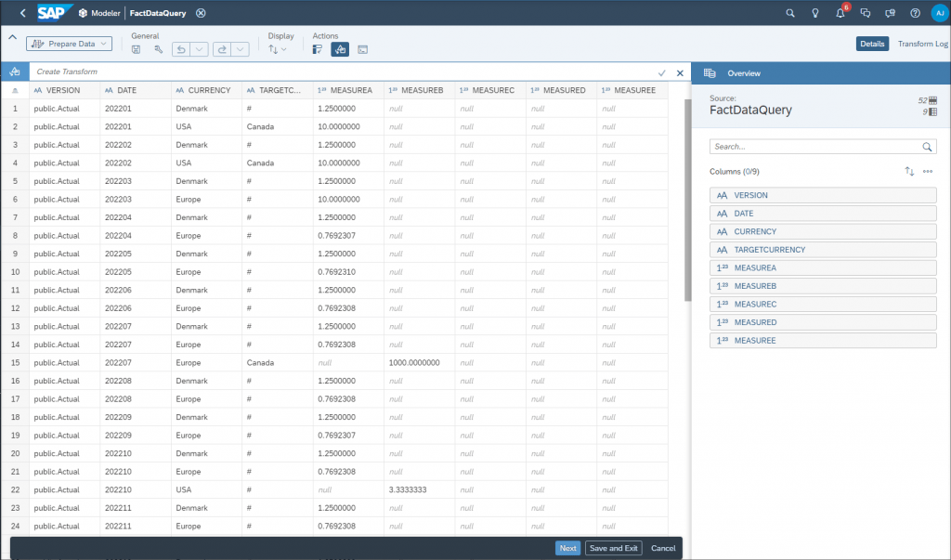Click the Overview panel icon
951x560 pixels.
point(710,73)
